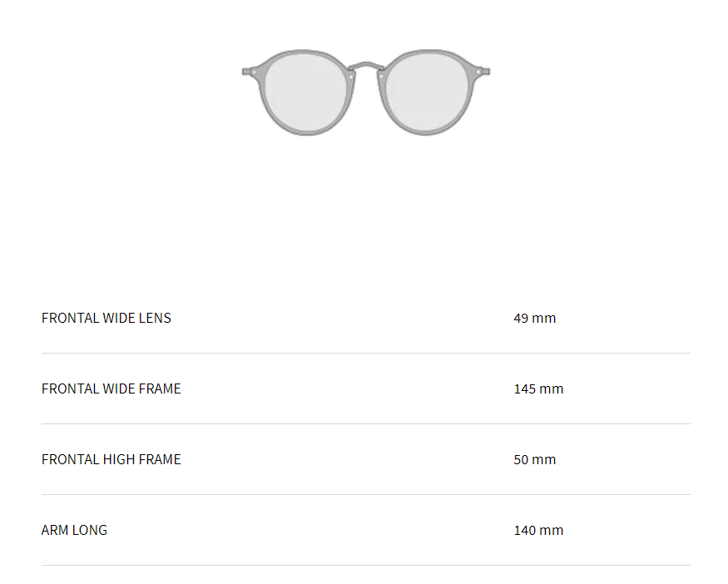Viewport: 728px width, 584px height.
Task: Click the left hinge end of frame
Action: (246, 72)
